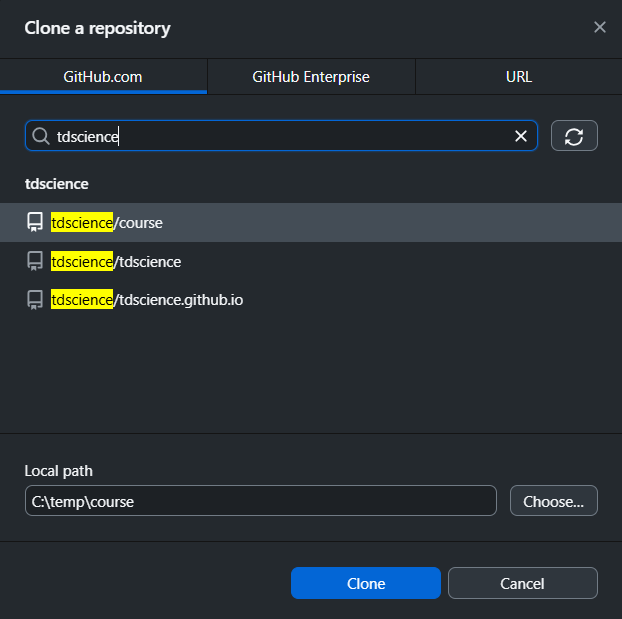Click the Local path label

coord(59,471)
